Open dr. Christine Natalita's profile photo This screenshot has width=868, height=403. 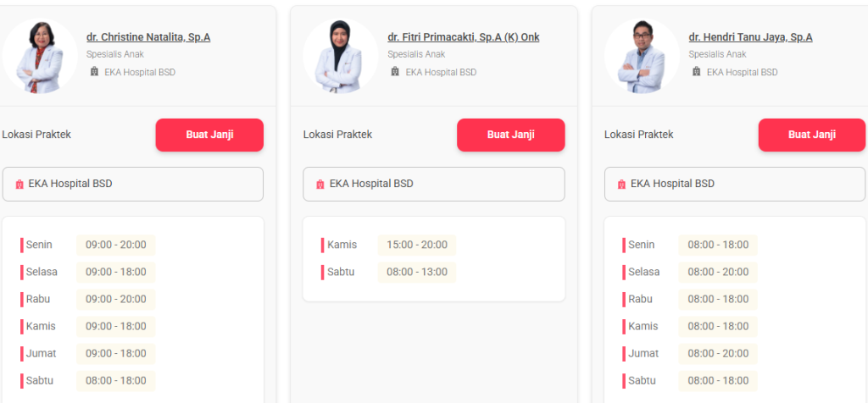[x=39, y=56]
